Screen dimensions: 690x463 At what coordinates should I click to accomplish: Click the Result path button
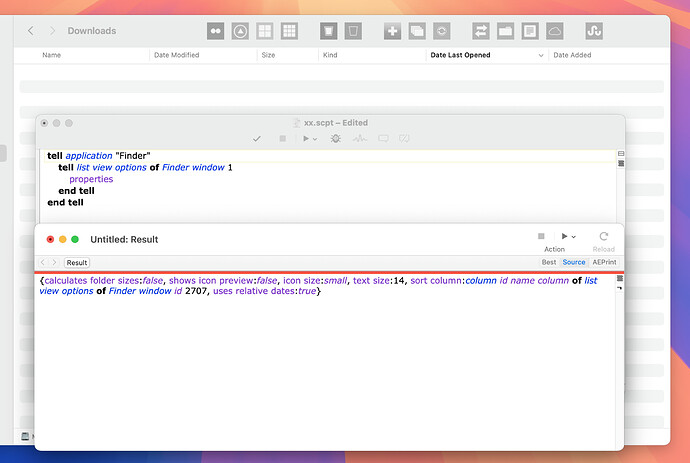[x=77, y=262]
